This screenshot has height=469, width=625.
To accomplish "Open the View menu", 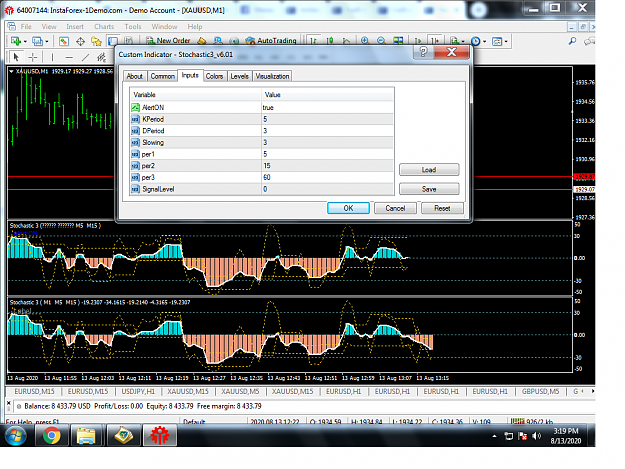I will click(49, 27).
